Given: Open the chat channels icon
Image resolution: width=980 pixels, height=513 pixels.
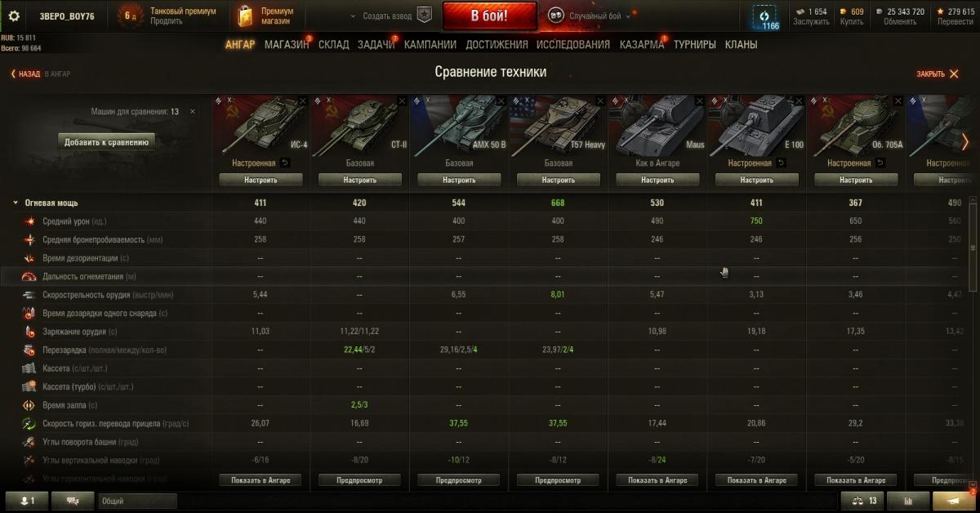Looking at the screenshot, I should pos(73,501).
